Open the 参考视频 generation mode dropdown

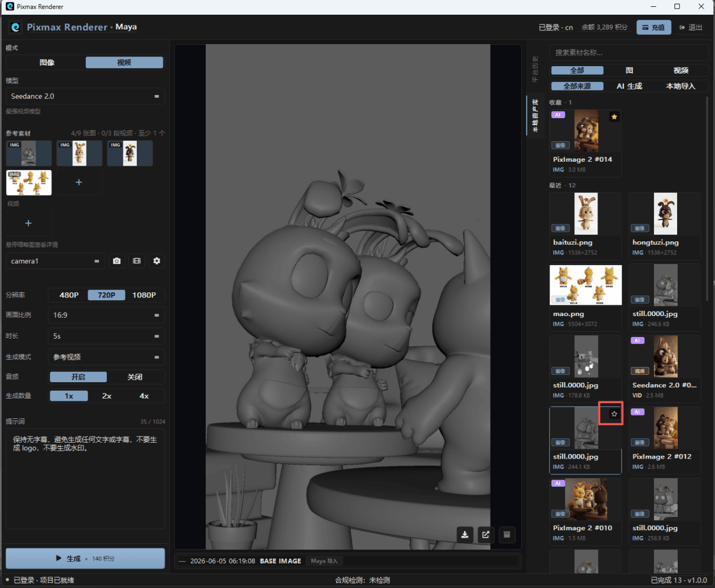coord(106,357)
